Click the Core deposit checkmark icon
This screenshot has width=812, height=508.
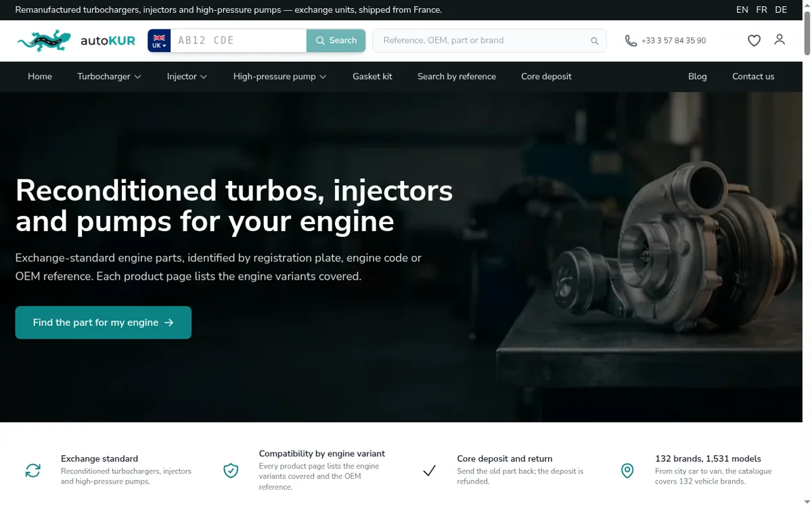429,471
